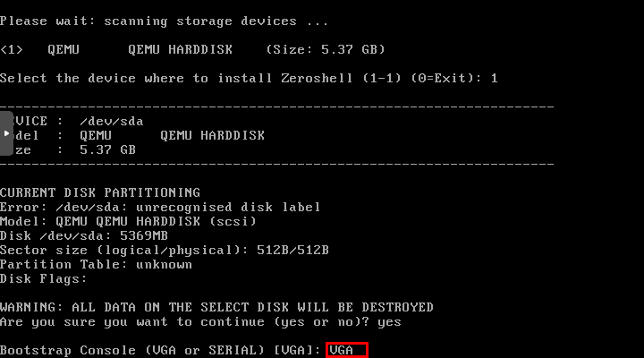Click the highlighted VGA console input field
Viewport: 644px width, 358px height.
347,350
